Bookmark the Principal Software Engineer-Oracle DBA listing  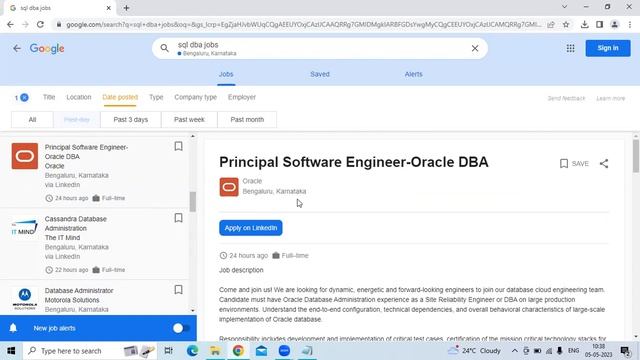(x=178, y=146)
